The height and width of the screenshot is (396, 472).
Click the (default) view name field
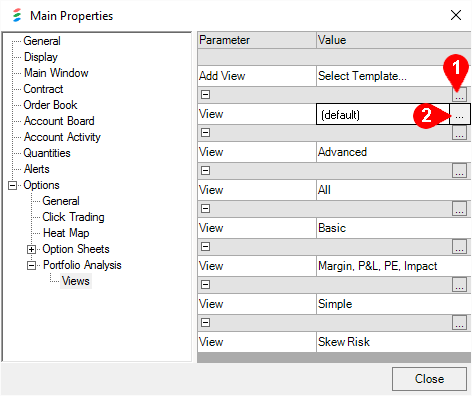coord(383,114)
